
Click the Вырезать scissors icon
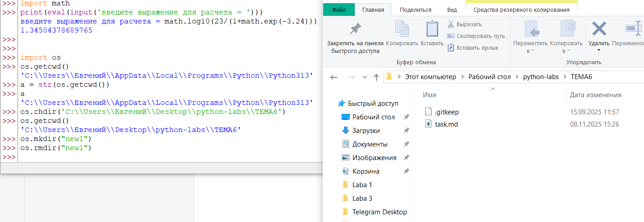pyautogui.click(x=450, y=24)
